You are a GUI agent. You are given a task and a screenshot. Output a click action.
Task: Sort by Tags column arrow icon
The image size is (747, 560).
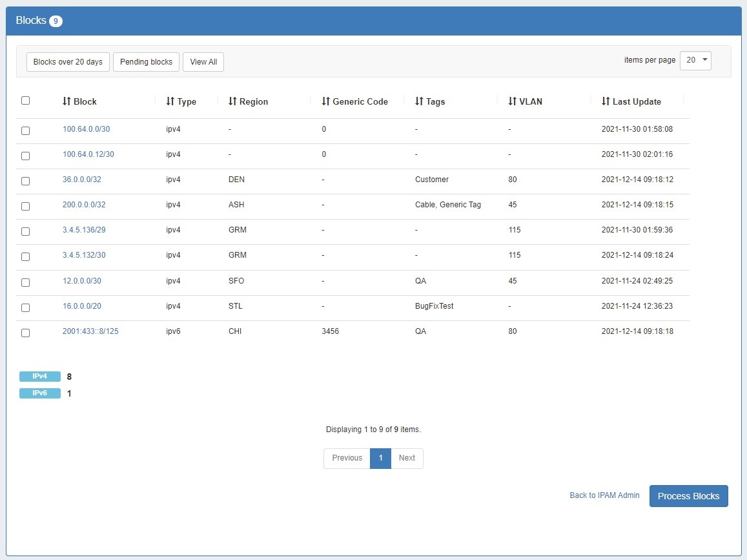click(419, 101)
